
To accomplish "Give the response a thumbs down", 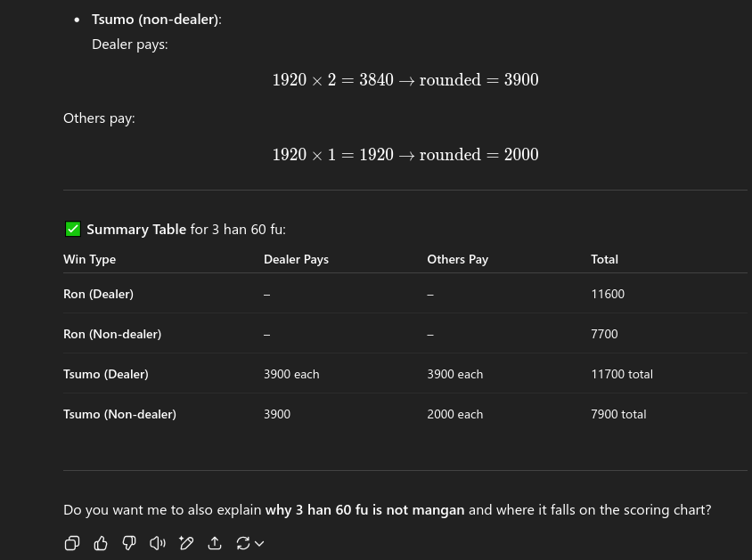I will (x=129, y=543).
